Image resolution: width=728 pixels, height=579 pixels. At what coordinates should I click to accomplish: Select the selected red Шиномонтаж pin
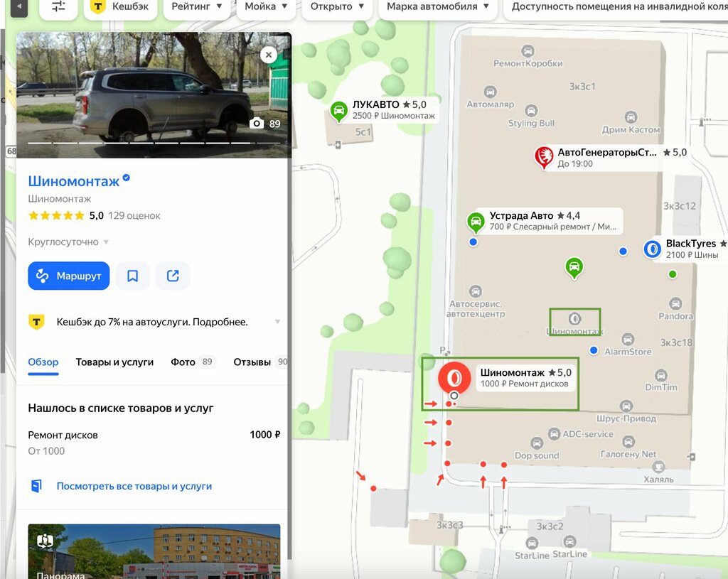click(454, 378)
